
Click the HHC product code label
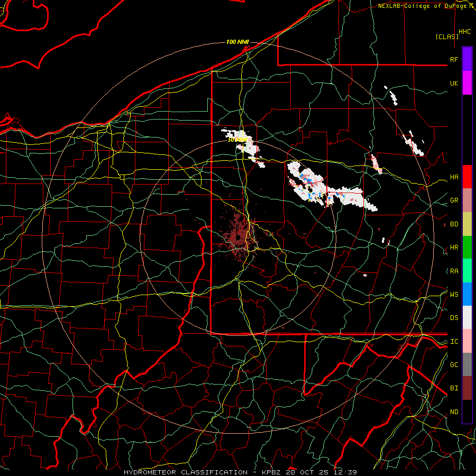tap(465, 32)
